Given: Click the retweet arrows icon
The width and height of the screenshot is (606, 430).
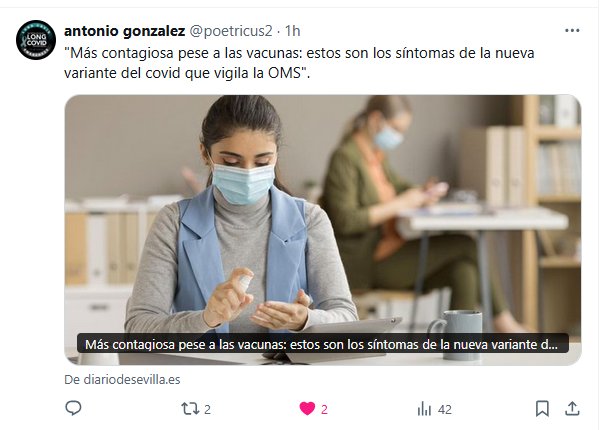Looking at the screenshot, I should pos(190,409).
